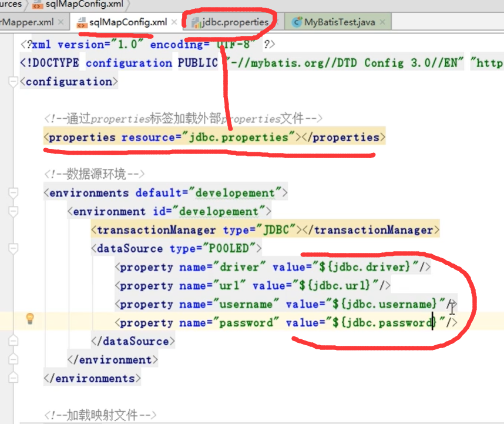
Task: Click the environments default developement text
Action: tap(166, 193)
